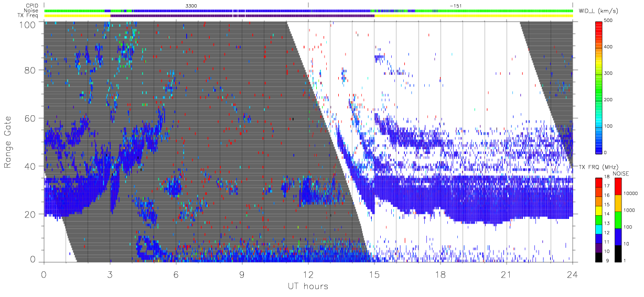The image size is (644, 297).
Task: Click the 10000 label on the NOISE legend
Action: (630, 193)
